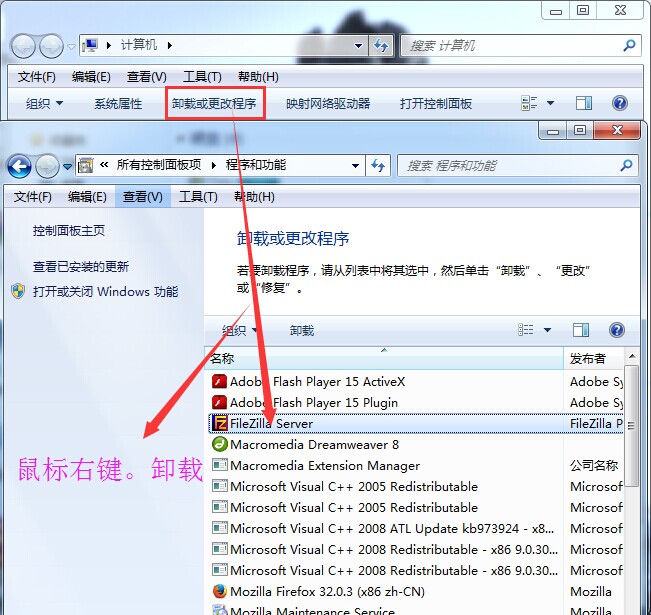This screenshot has width=651, height=615.
Task: Open 帮助(H) menu in Programs window
Action: click(x=255, y=196)
